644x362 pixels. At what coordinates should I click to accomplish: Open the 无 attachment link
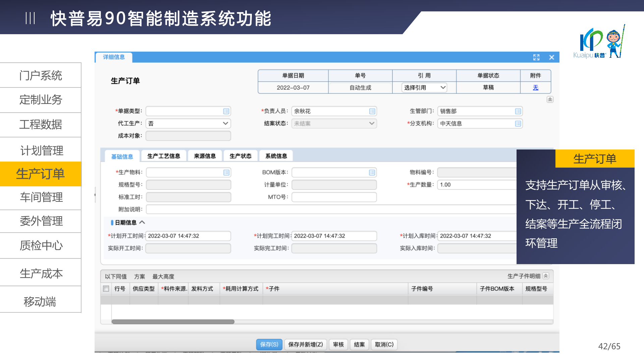tap(535, 87)
